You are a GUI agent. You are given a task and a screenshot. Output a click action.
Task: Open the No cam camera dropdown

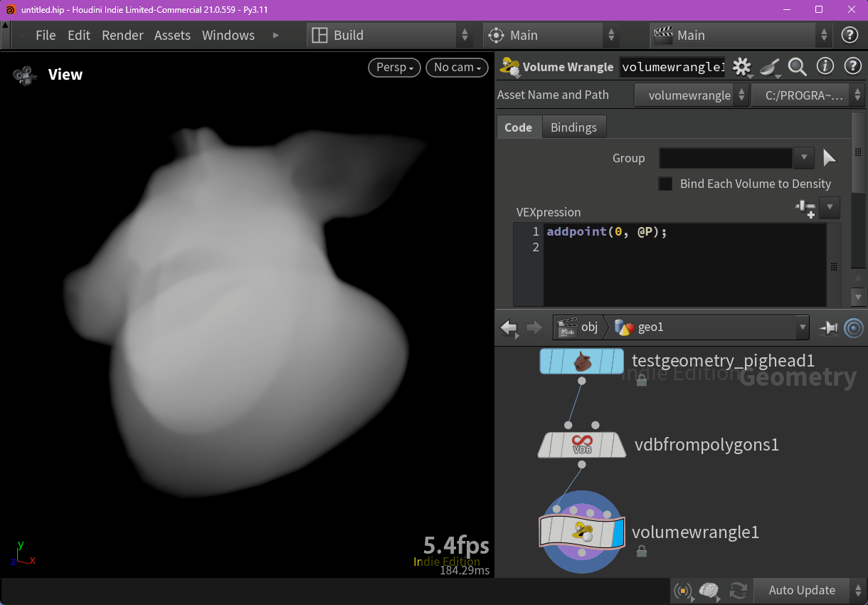(457, 68)
